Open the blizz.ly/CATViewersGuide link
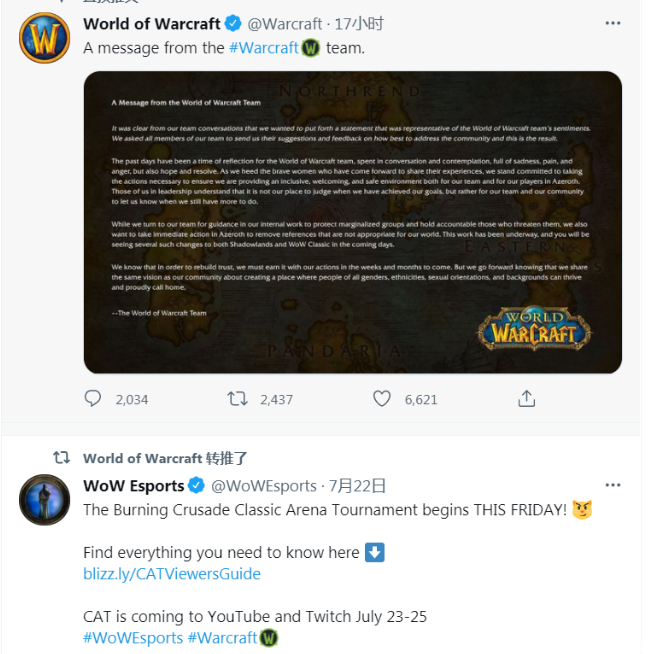The height and width of the screenshot is (654, 668). pos(172,574)
